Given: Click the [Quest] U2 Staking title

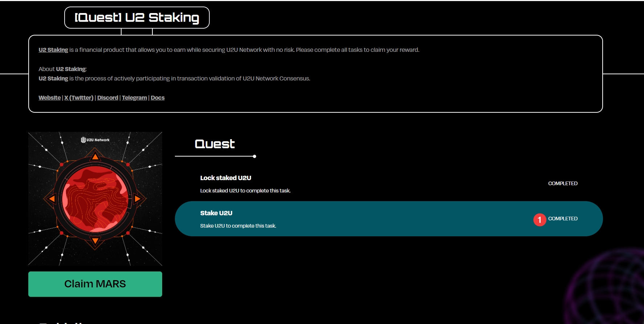Looking at the screenshot, I should coord(137,17).
